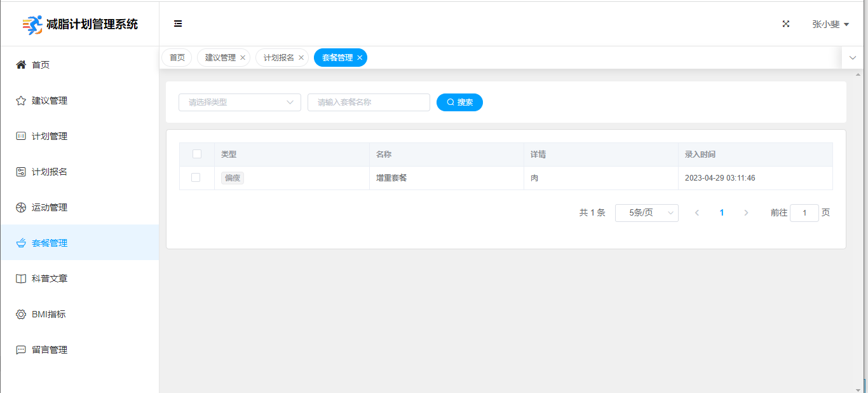The height and width of the screenshot is (393, 868).
Task: Click the star icon for 建议管理
Action: 21,100
